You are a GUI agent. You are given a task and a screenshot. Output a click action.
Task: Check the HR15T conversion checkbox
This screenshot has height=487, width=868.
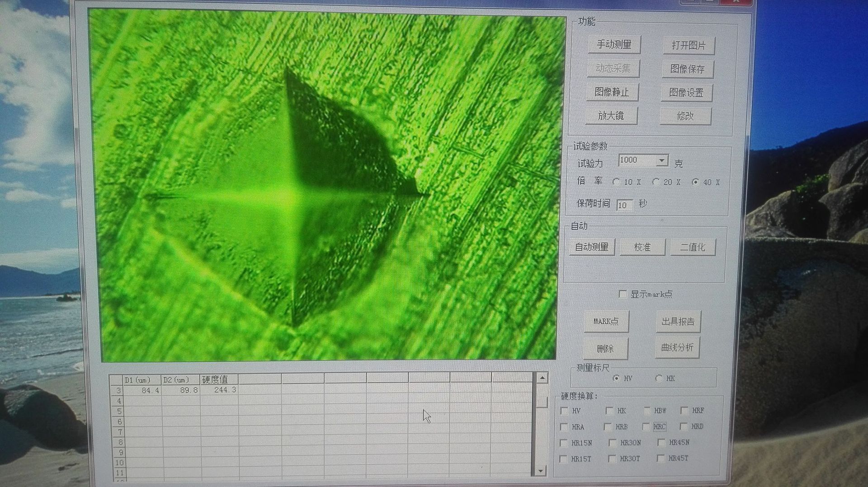(x=563, y=459)
